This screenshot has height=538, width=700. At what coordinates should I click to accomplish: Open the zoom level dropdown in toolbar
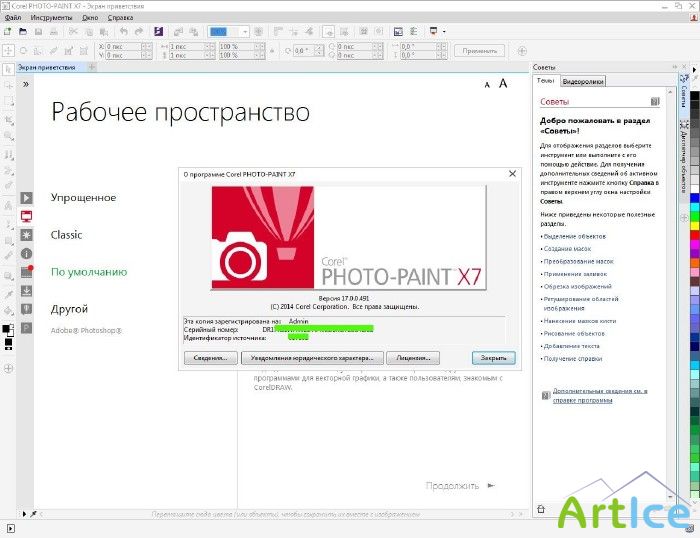244,32
